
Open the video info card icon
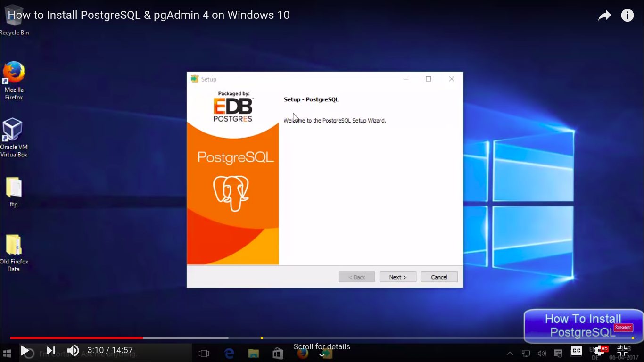click(627, 16)
